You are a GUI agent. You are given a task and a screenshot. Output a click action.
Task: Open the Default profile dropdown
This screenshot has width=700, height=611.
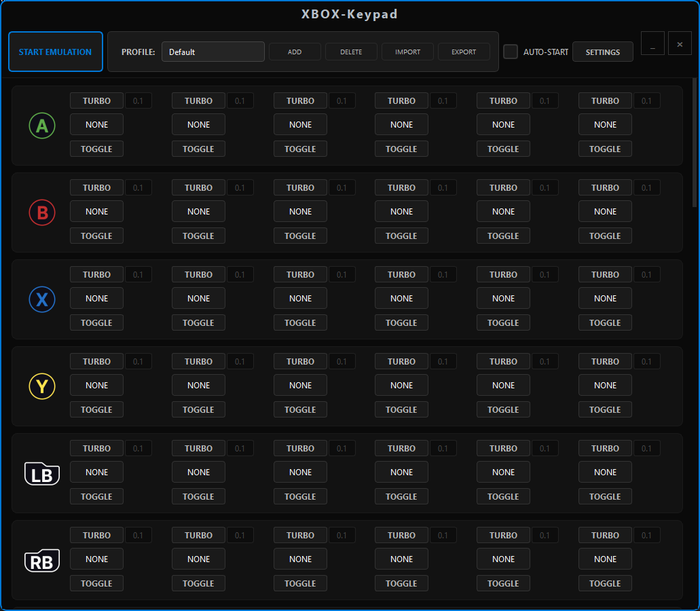[213, 52]
